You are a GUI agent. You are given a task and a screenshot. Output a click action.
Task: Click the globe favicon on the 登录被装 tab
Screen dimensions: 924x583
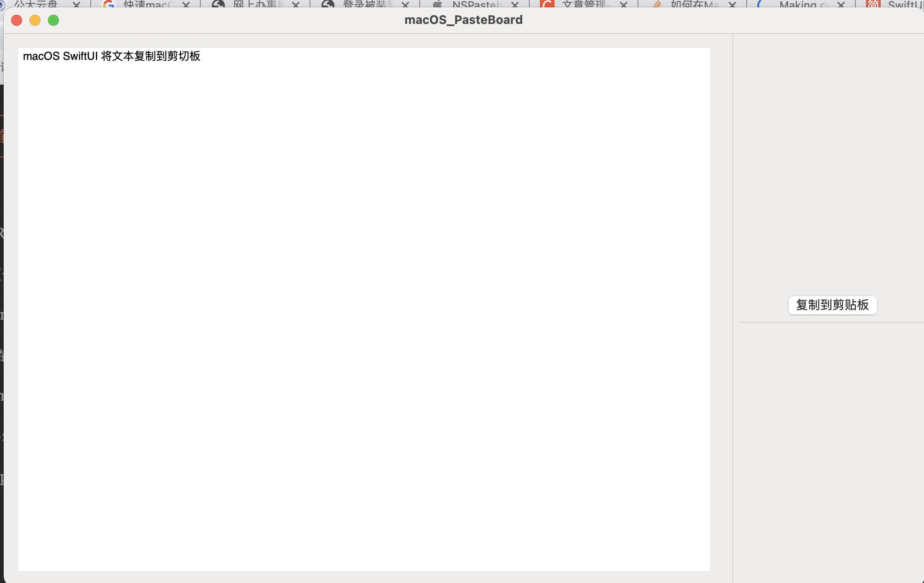(327, 5)
